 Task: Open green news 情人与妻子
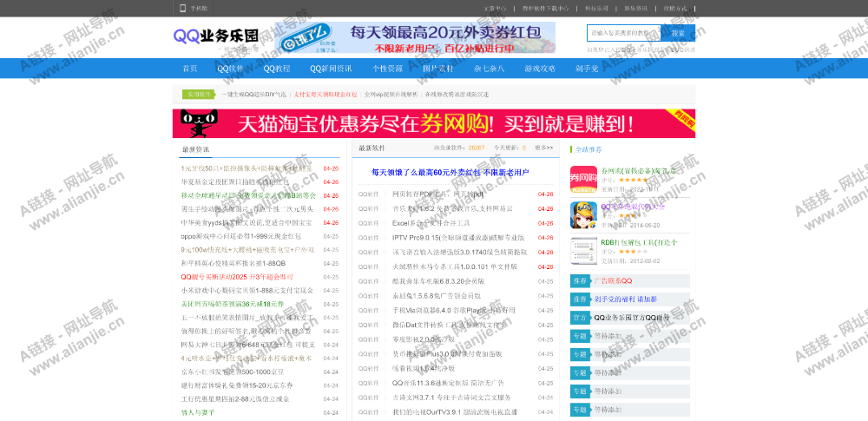[x=198, y=412]
